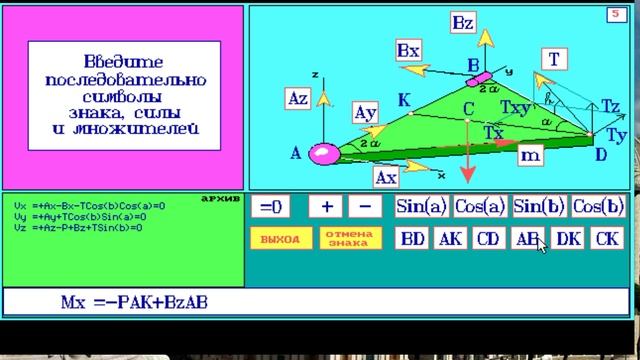Click the Vz equation in archive
This screenshot has width=640, height=360.
pyautogui.click(x=78, y=227)
